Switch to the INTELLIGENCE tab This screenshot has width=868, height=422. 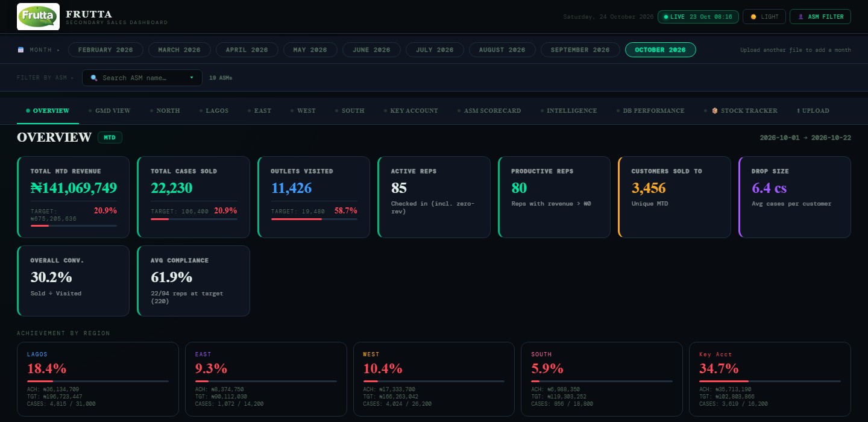pyautogui.click(x=568, y=111)
